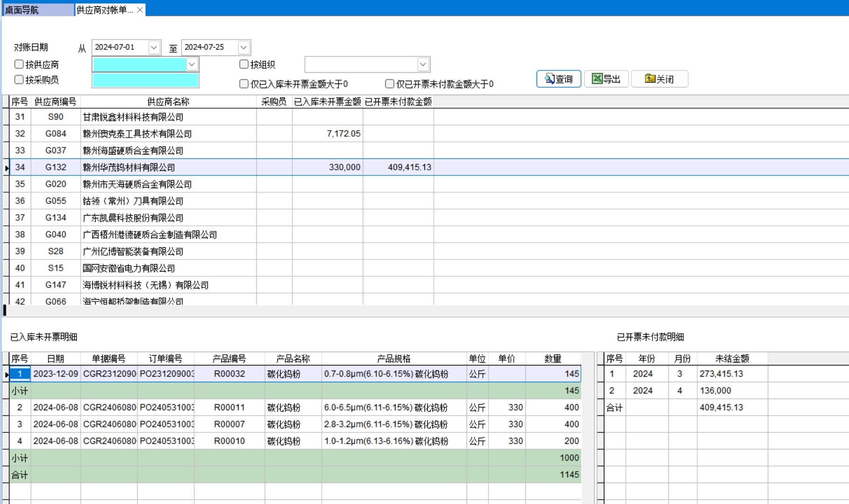Switch to the 桌面导航 tab
The width and height of the screenshot is (849, 504).
coord(37,10)
